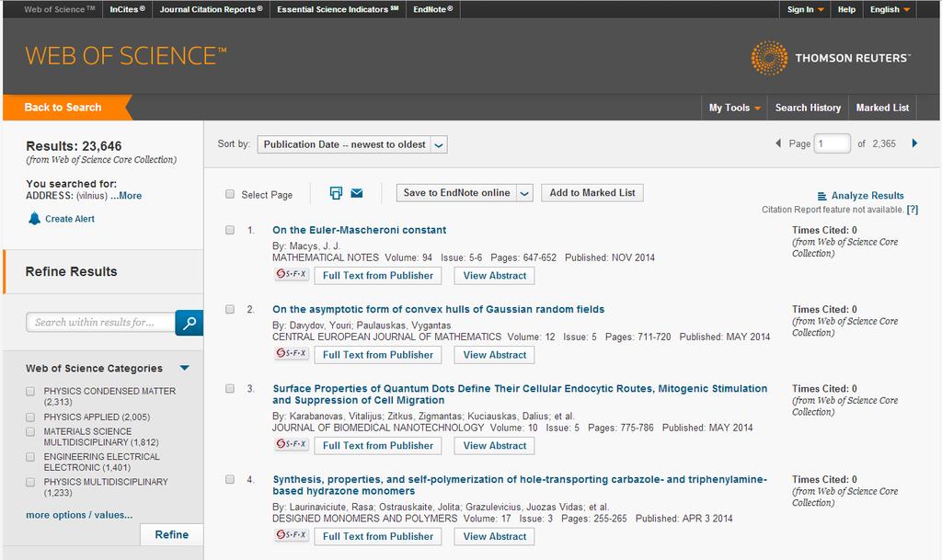Image resolution: width=942 pixels, height=560 pixels.
Task: Check Materials Science Multidisciplinary category
Action: coord(30,431)
